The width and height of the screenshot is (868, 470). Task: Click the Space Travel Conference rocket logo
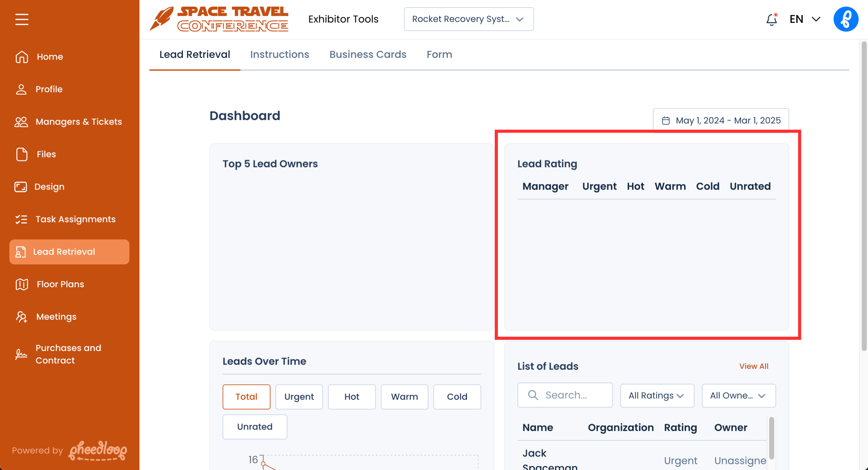click(x=219, y=19)
